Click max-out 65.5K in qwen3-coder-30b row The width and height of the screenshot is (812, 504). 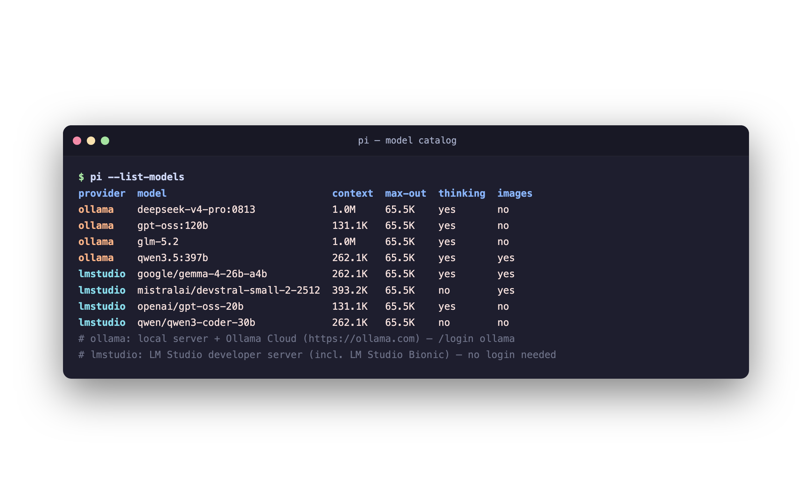click(400, 323)
